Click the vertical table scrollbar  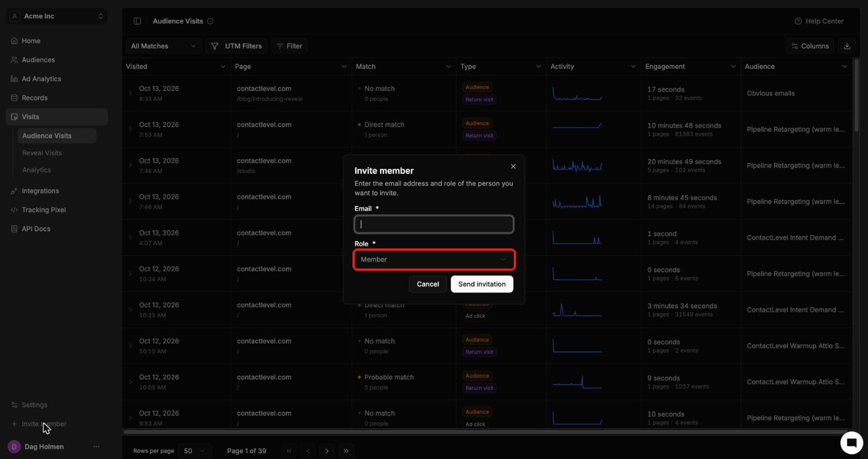tap(857, 96)
